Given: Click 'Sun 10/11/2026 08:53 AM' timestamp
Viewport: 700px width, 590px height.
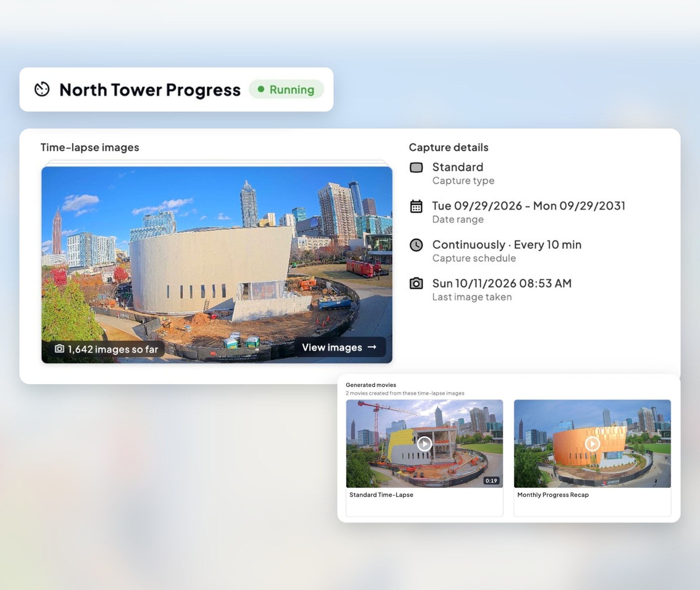Looking at the screenshot, I should pos(502,283).
